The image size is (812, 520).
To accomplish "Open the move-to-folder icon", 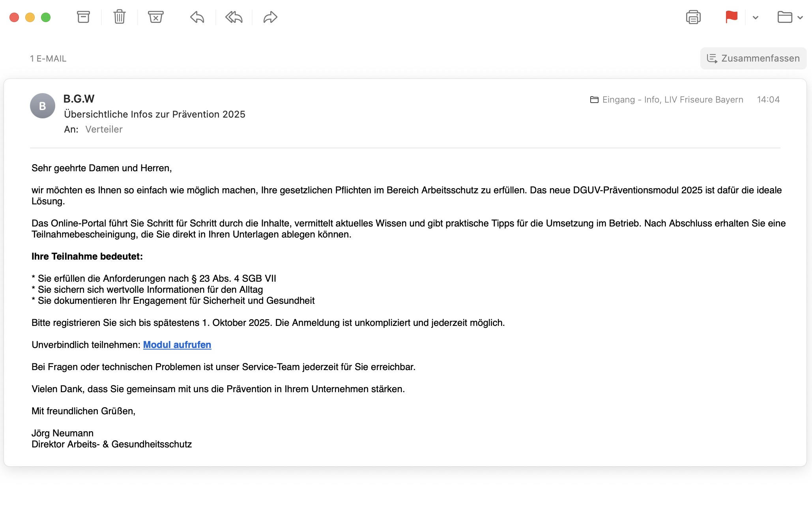I will point(785,17).
